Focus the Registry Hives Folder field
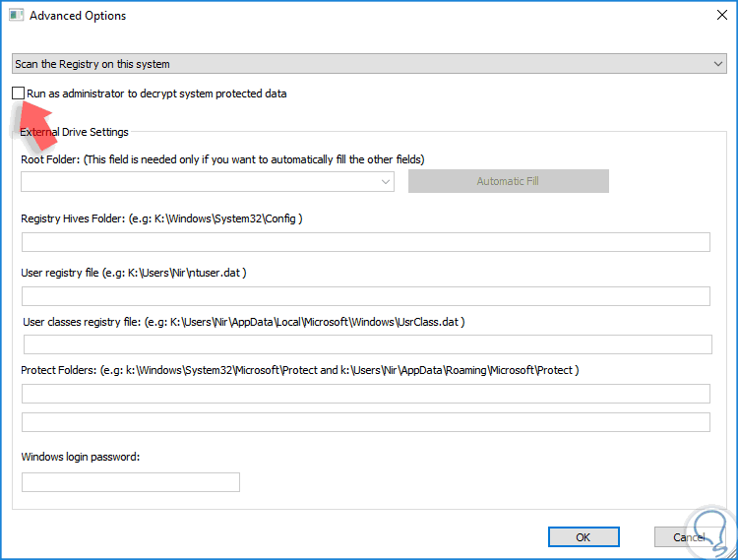This screenshot has height=560, width=738. 365,242
